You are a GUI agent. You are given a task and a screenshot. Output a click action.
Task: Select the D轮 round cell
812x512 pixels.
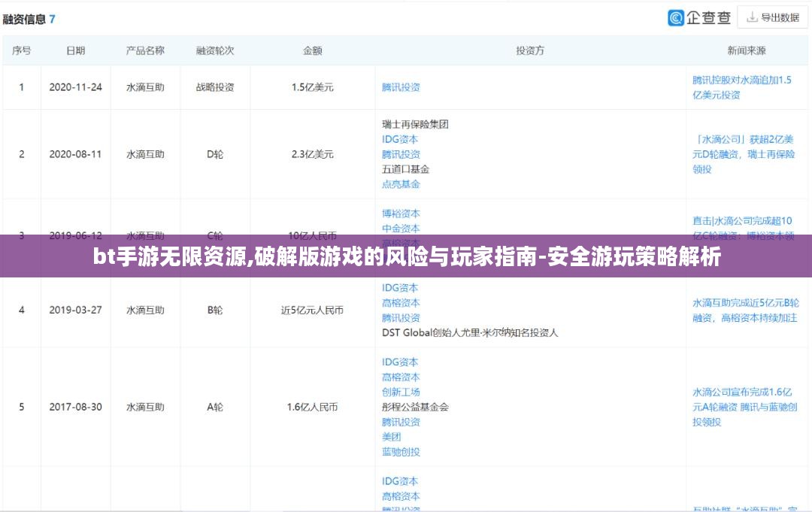click(215, 154)
